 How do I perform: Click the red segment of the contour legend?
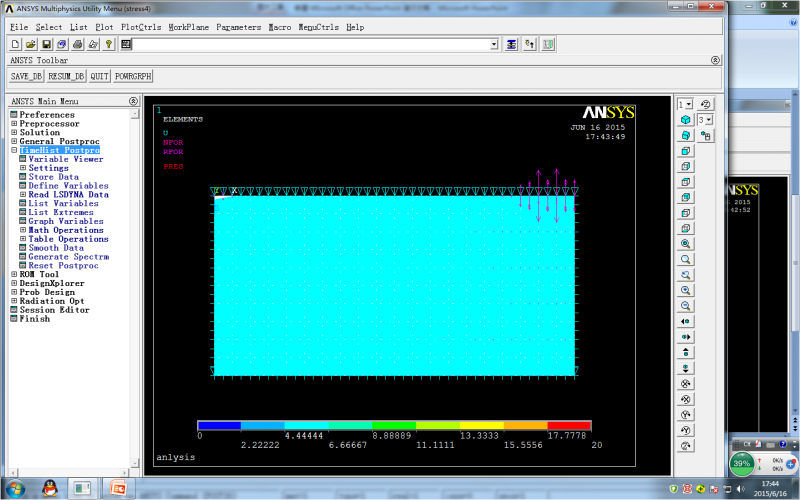click(569, 425)
